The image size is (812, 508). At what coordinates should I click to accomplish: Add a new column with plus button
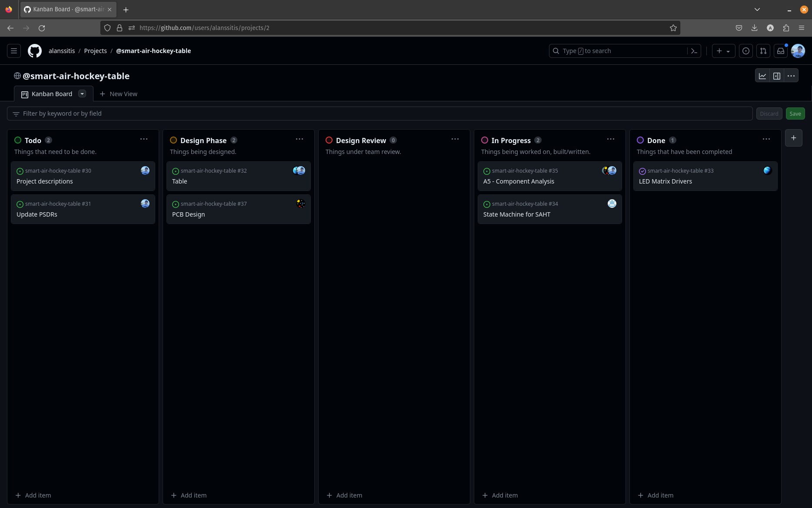pos(794,138)
